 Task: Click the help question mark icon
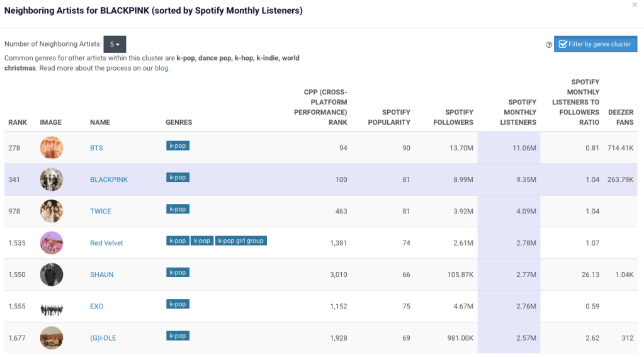[x=549, y=45]
